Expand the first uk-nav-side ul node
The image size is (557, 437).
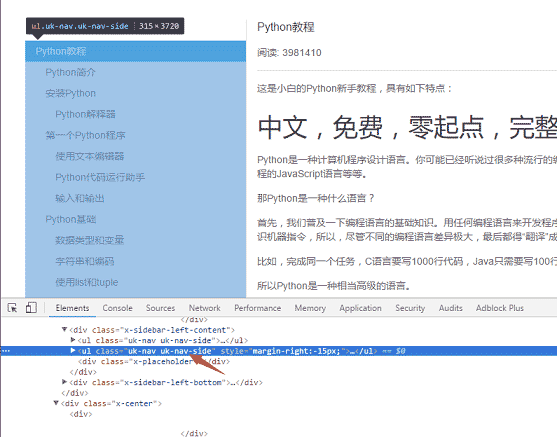(73, 340)
